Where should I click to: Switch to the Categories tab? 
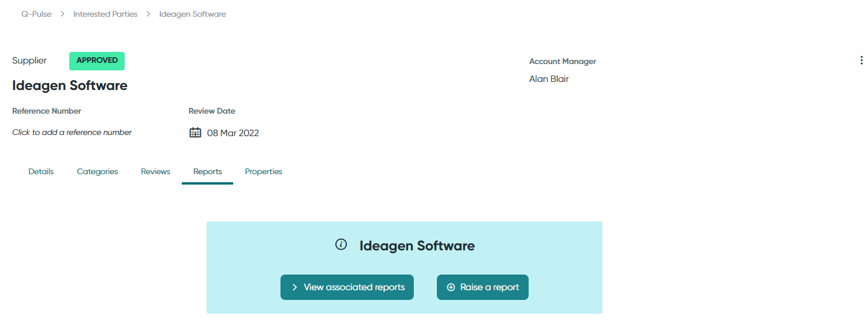pos(98,172)
